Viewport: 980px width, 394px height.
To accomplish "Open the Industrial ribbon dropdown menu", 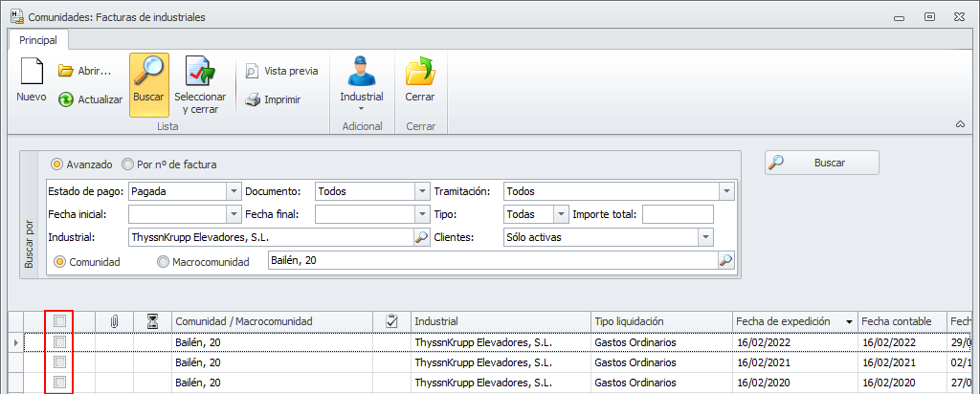I will tap(362, 108).
